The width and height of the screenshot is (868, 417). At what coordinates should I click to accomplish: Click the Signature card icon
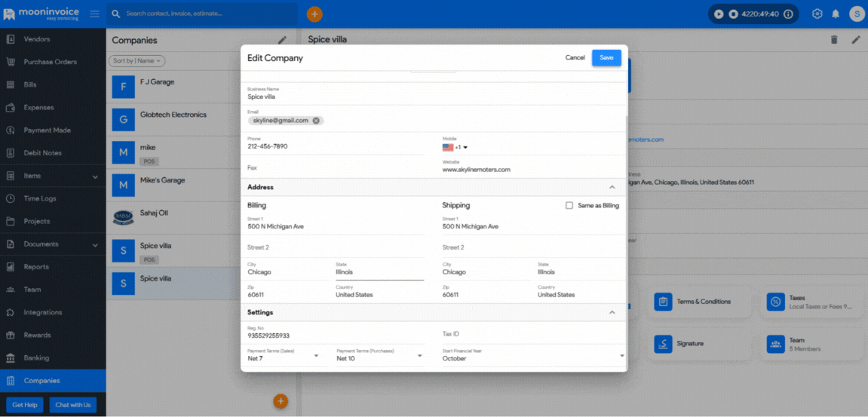[x=663, y=344]
